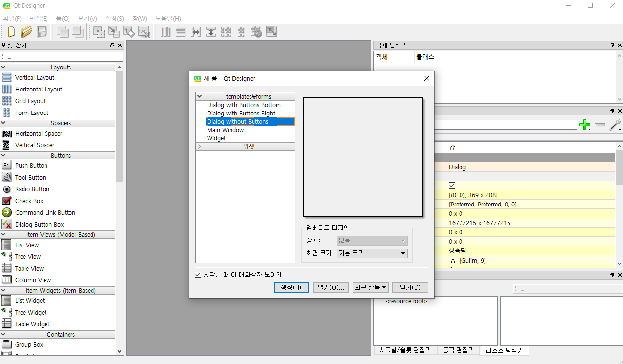Click the form preview thumbnail
This screenshot has height=364, width=623.
(363, 157)
